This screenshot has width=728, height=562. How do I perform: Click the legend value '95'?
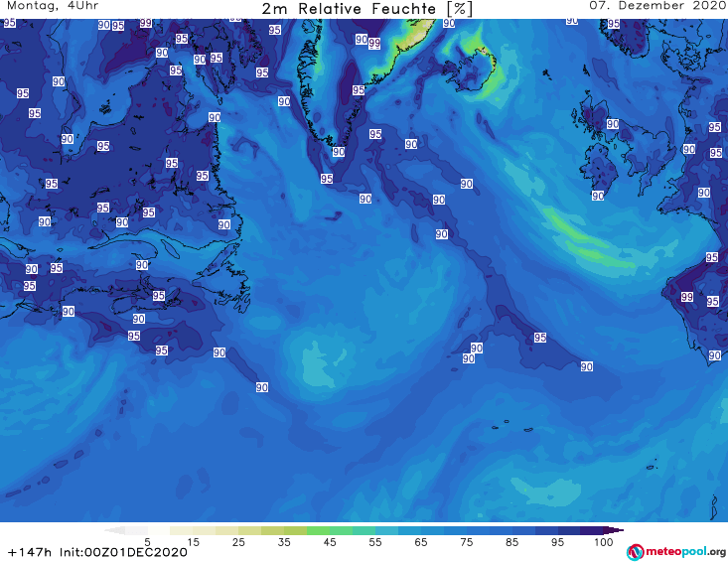557,542
